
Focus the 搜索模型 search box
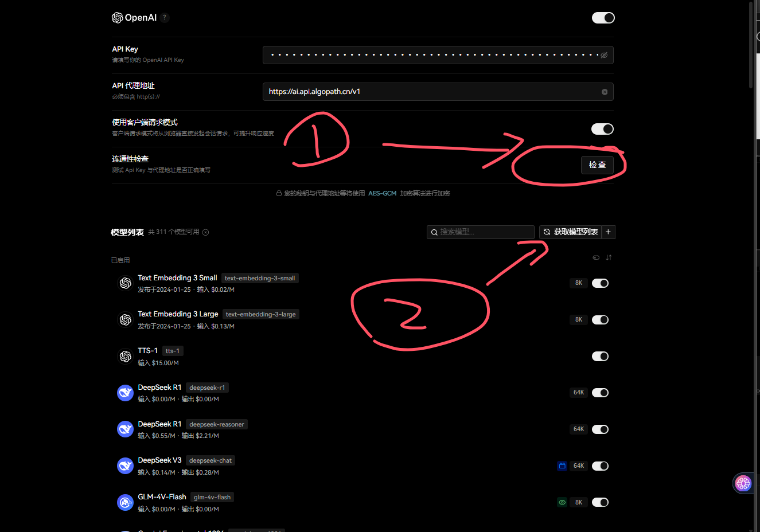(x=481, y=232)
